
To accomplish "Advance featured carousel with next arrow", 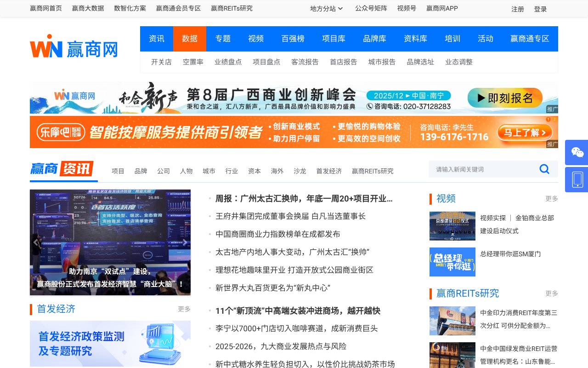I will coord(186,242).
